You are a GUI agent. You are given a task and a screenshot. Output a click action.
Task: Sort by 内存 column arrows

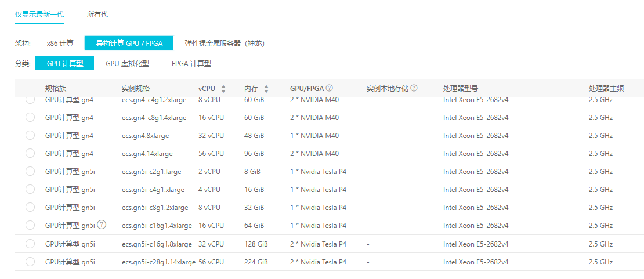click(266, 88)
